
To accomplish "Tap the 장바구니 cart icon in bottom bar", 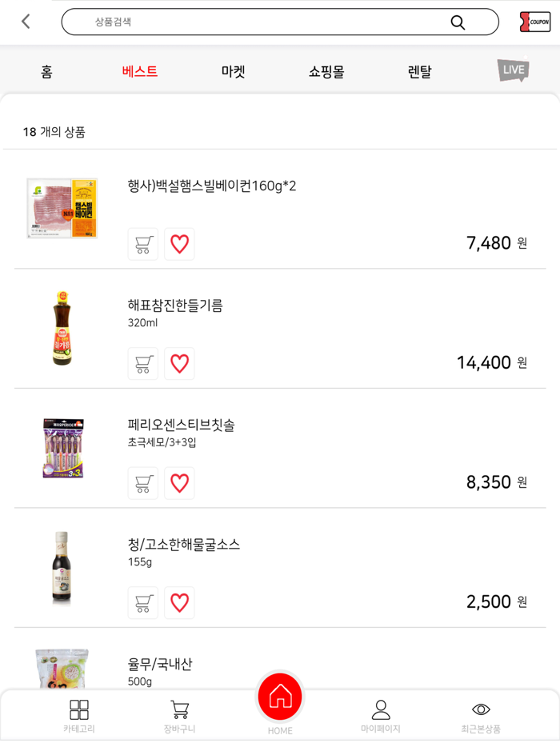I will (178, 714).
